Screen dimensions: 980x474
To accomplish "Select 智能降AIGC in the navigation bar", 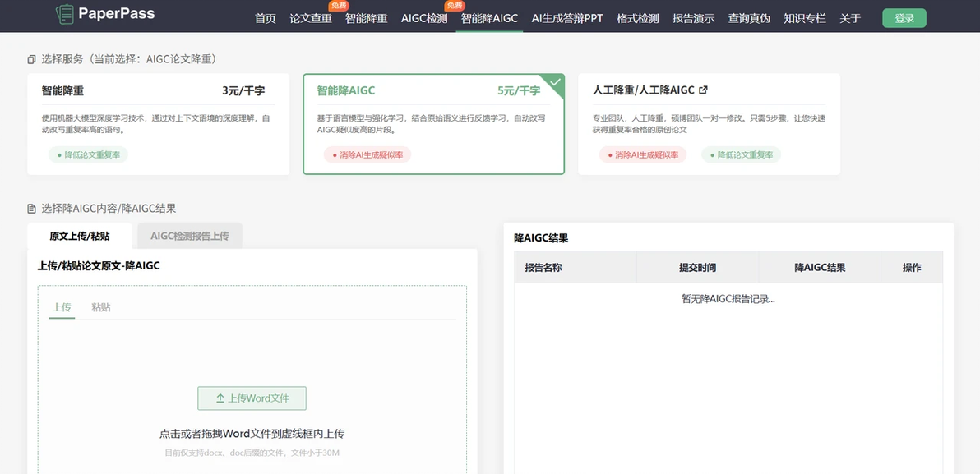I will point(489,18).
